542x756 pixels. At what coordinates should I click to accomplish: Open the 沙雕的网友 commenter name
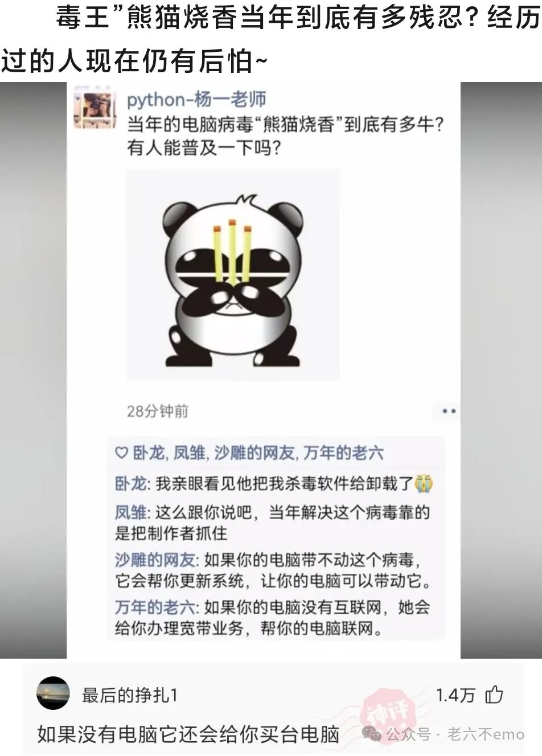(x=155, y=560)
